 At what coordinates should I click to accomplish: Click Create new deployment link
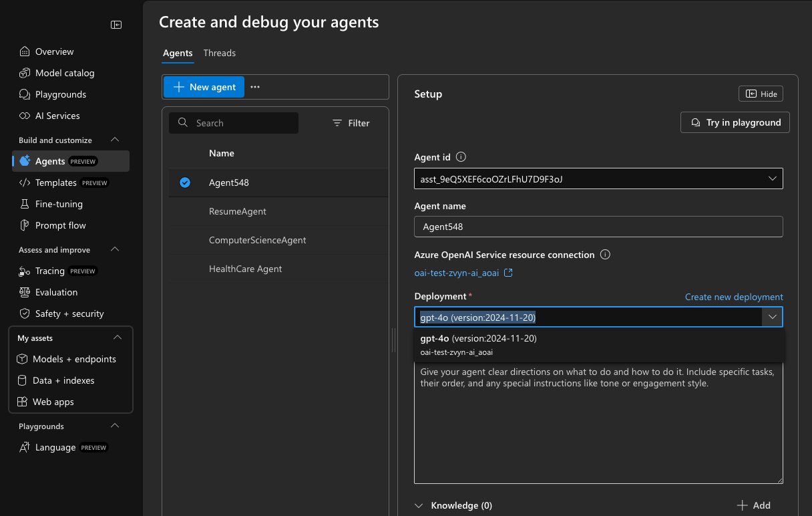(x=734, y=297)
